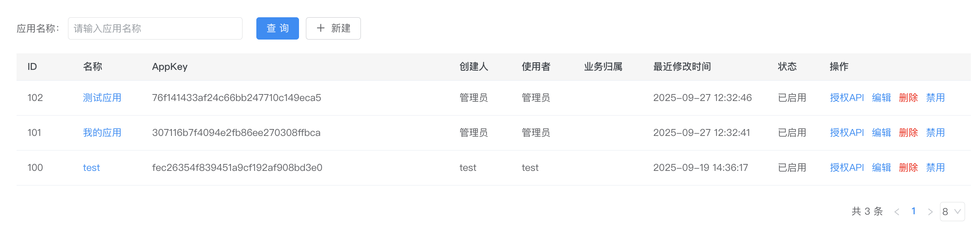
Task: Click 授权API for the test app
Action: [846, 168]
